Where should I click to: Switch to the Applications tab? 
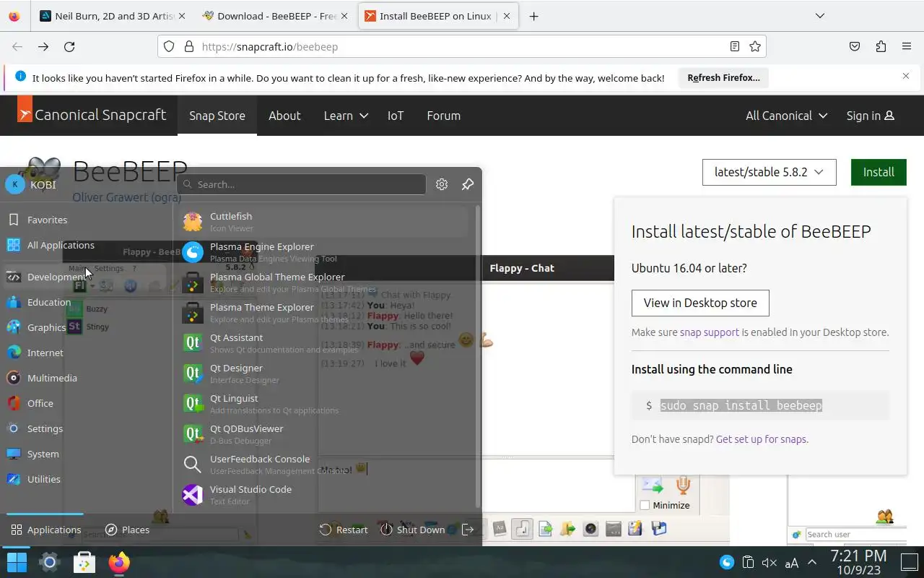(x=45, y=530)
